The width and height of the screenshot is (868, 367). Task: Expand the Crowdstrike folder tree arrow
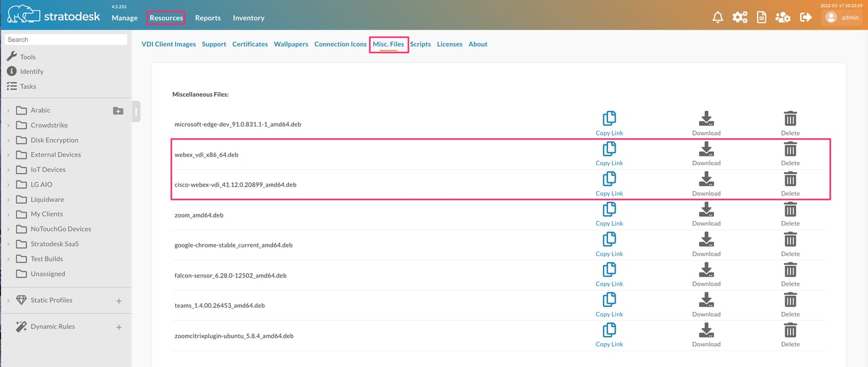[x=8, y=125]
